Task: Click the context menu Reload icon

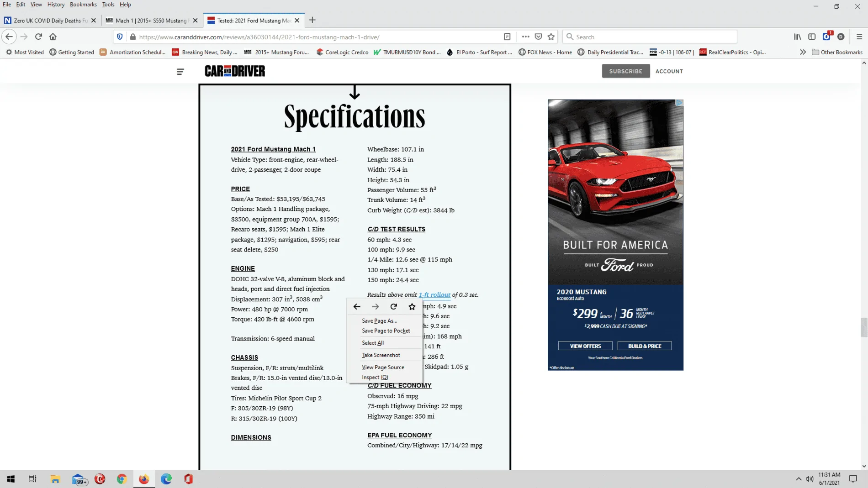Action: coord(394,307)
